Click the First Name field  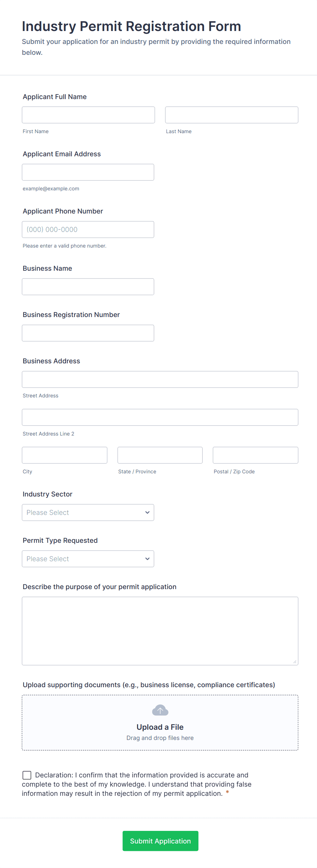[88, 115]
